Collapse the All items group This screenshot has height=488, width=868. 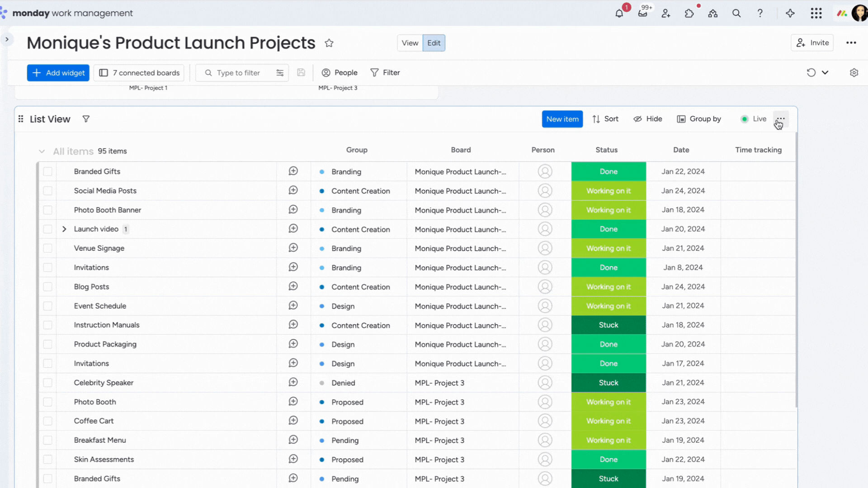[x=42, y=151]
